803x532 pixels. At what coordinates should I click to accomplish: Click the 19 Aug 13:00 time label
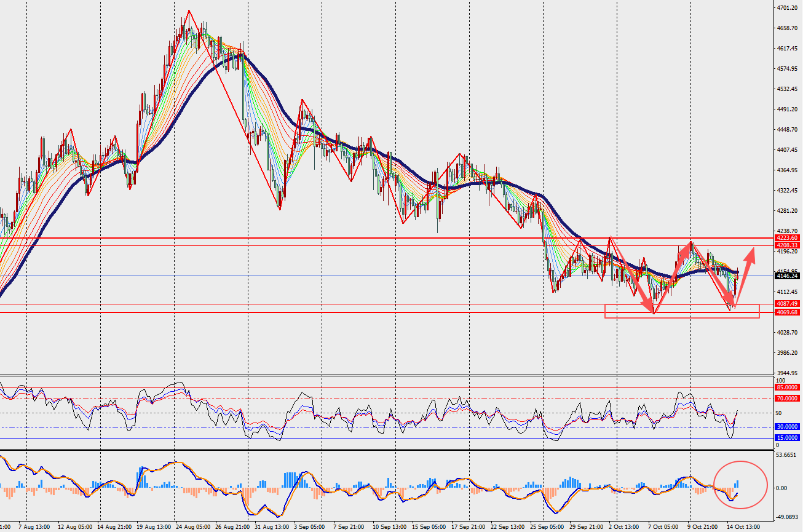click(155, 528)
